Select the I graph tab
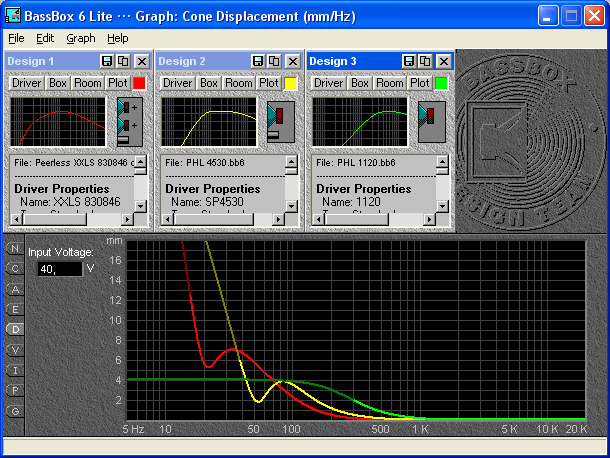 15,370
